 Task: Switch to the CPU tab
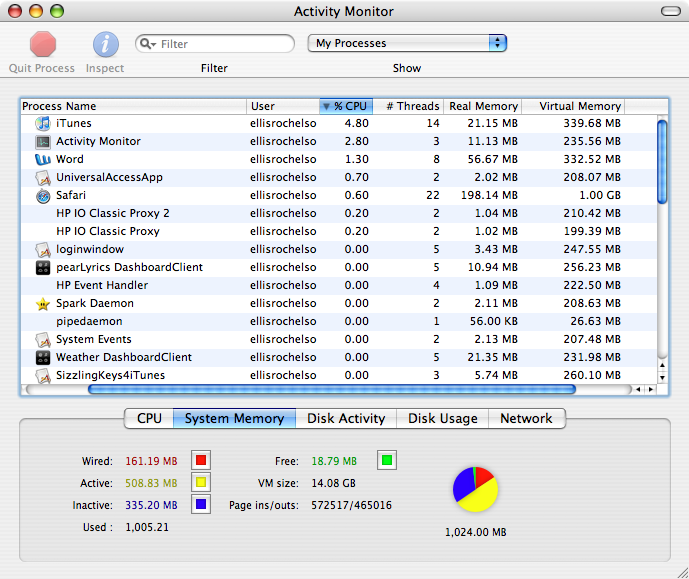pyautogui.click(x=149, y=418)
